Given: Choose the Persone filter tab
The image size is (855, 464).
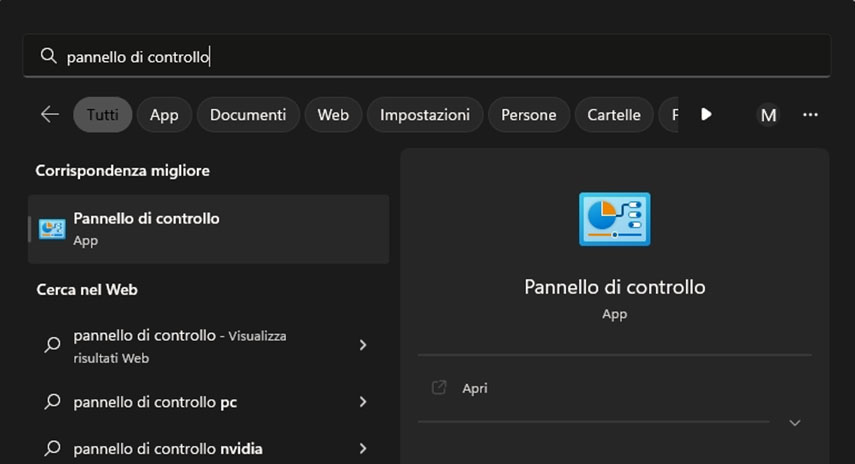Looking at the screenshot, I should (528, 115).
